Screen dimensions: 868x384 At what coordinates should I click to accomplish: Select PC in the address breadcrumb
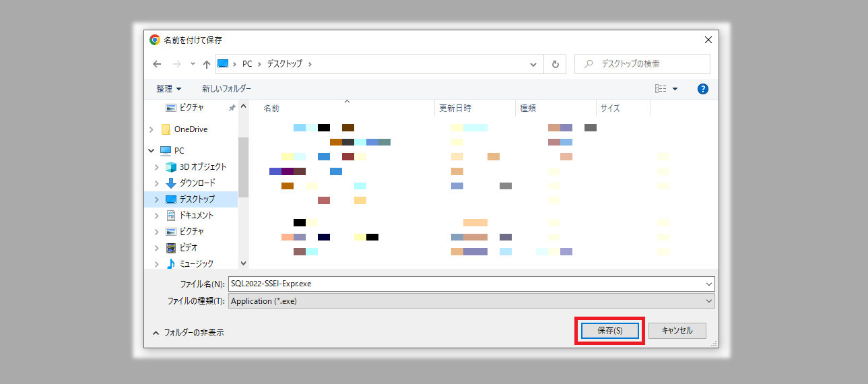click(247, 64)
